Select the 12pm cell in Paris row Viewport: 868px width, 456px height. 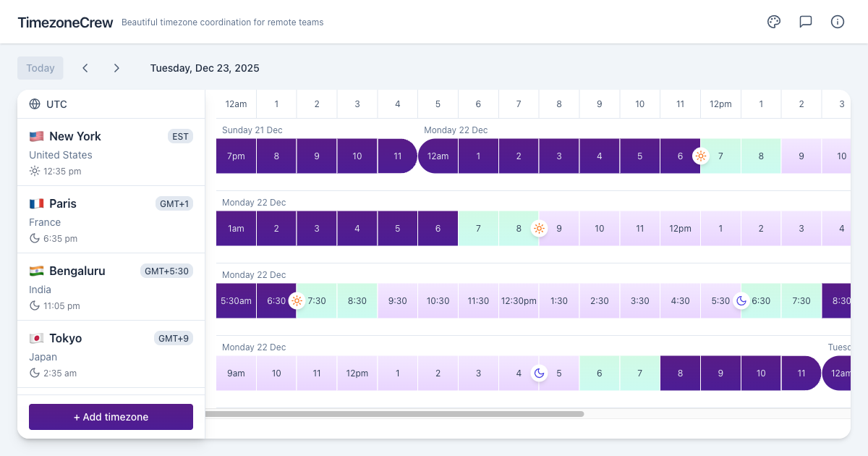[x=680, y=228]
